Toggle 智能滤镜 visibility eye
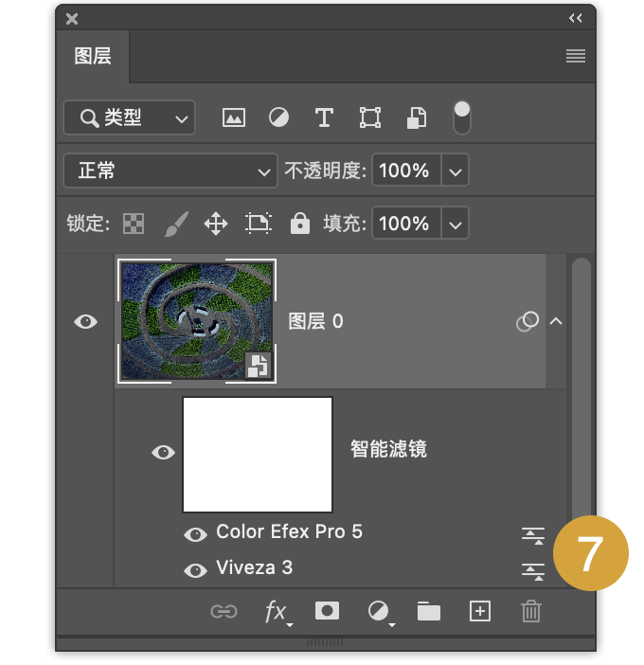 (x=163, y=452)
